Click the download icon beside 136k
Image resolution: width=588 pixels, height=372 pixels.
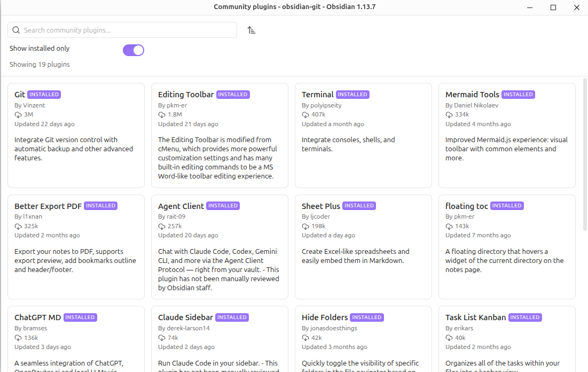pyautogui.click(x=18, y=338)
